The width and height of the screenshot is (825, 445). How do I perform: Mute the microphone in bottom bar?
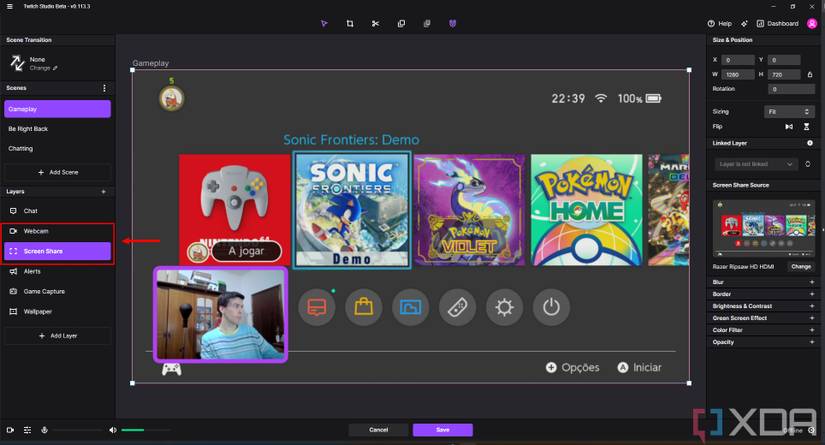point(44,430)
